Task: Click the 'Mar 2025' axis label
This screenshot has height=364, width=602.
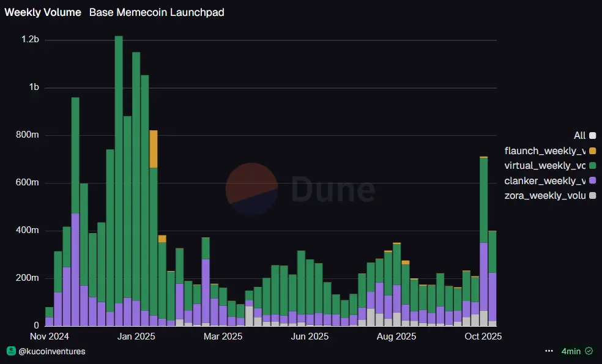Action: point(223,336)
